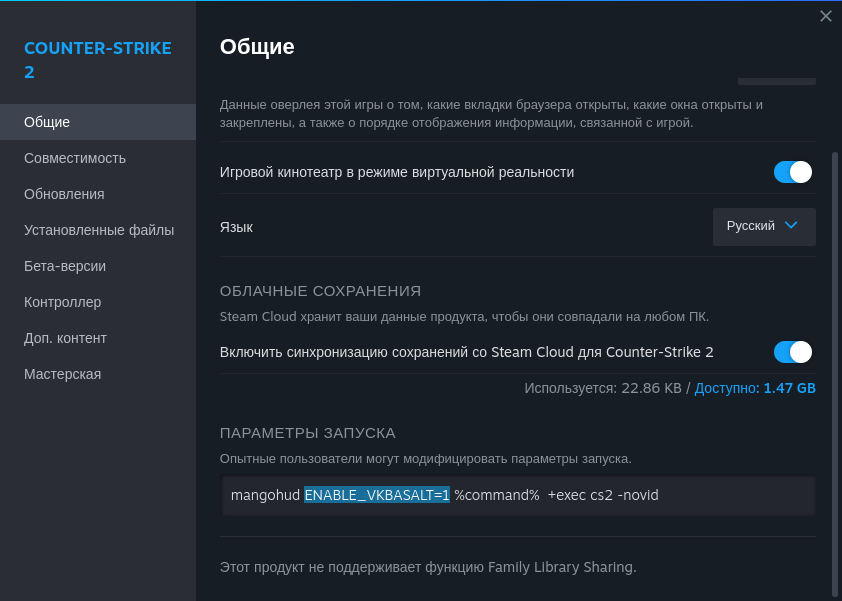The width and height of the screenshot is (842, 601).
Task: Show the Контроллер settings tab
Action: (x=62, y=302)
